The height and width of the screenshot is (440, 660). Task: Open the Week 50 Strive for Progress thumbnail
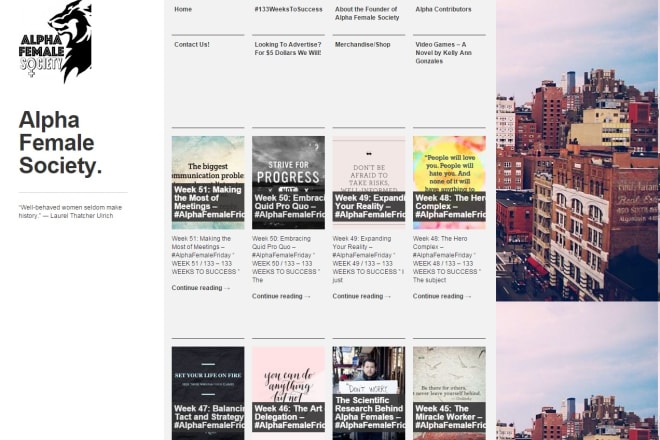(x=288, y=182)
